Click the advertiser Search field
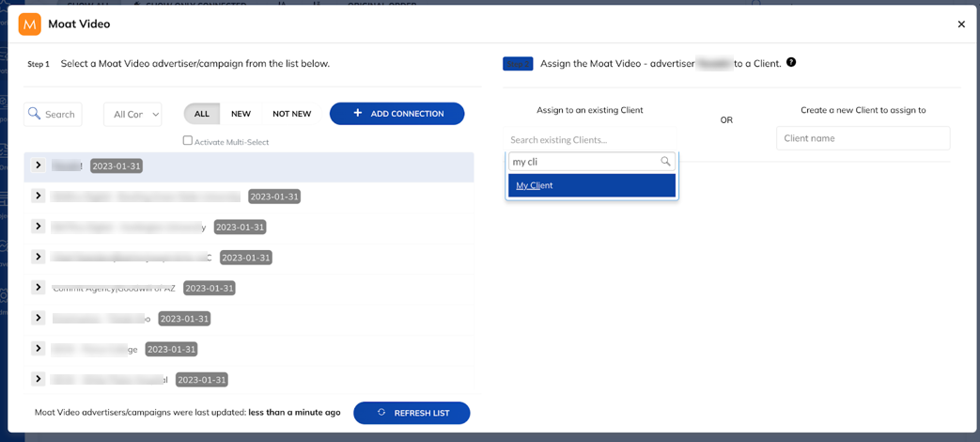Viewport: 980px width, 442px height. [x=53, y=115]
